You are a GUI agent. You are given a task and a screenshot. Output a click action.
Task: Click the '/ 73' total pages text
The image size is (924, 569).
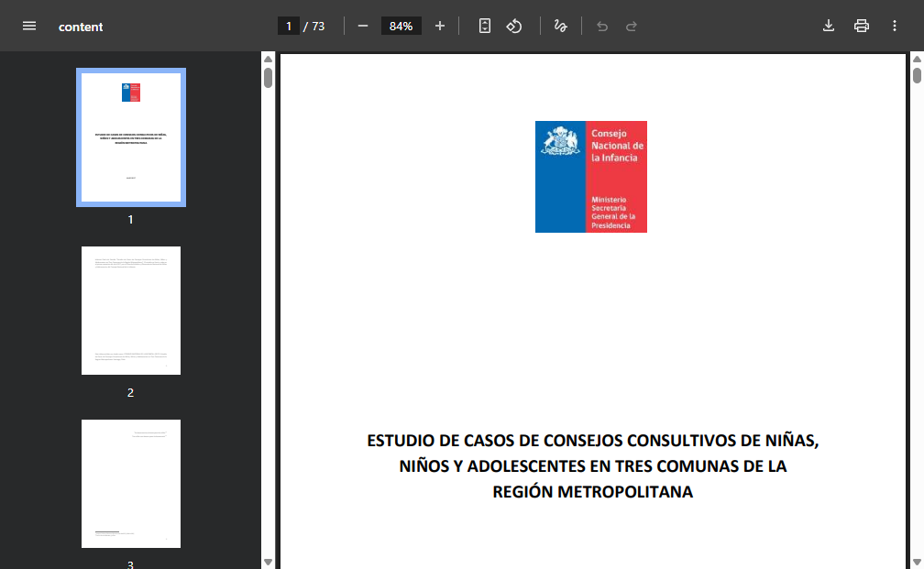click(314, 26)
